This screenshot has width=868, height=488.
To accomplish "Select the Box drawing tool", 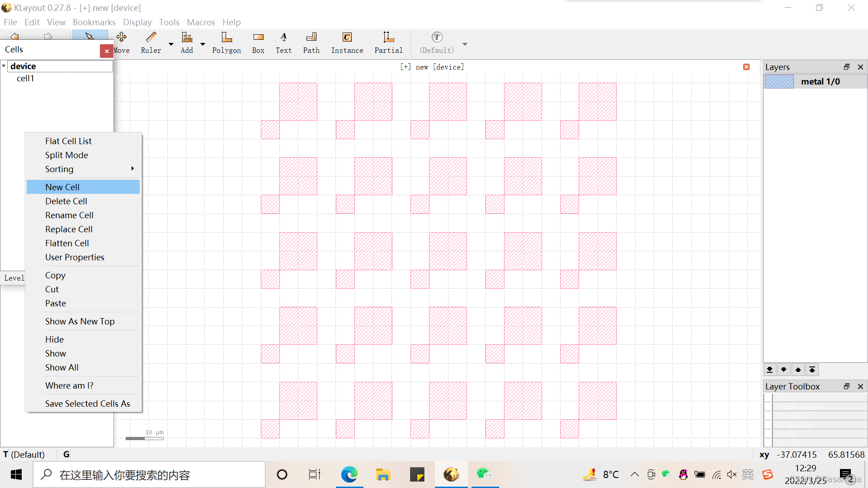I will click(258, 43).
